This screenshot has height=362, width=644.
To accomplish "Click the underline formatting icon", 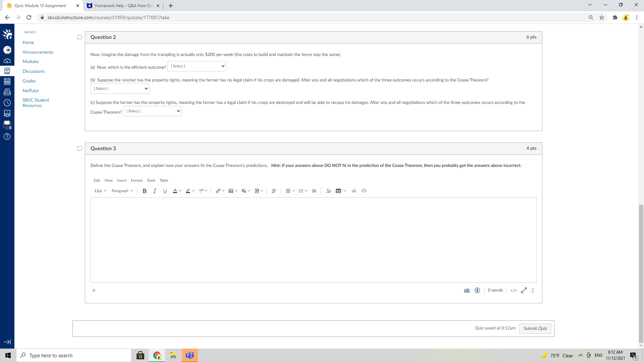I will click(165, 191).
